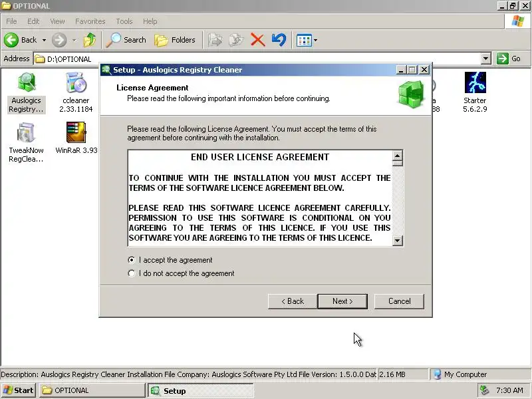532x399 pixels.
Task: Click the license scrollbar thumb
Action: click(x=397, y=164)
